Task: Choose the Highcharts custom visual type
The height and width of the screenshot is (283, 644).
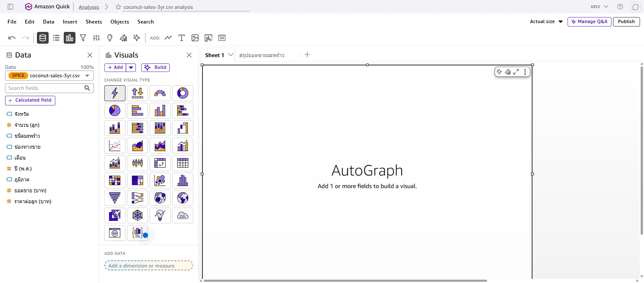Action: click(138, 233)
